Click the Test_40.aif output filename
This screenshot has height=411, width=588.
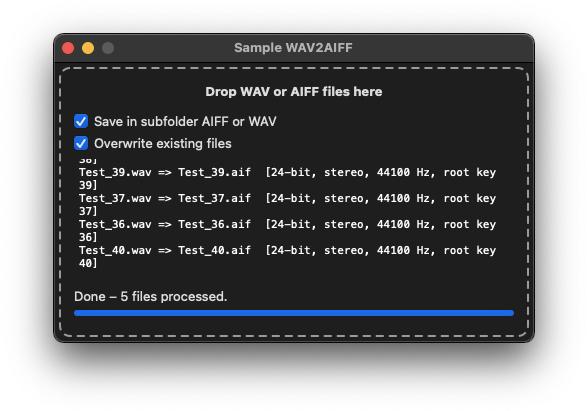(214, 250)
